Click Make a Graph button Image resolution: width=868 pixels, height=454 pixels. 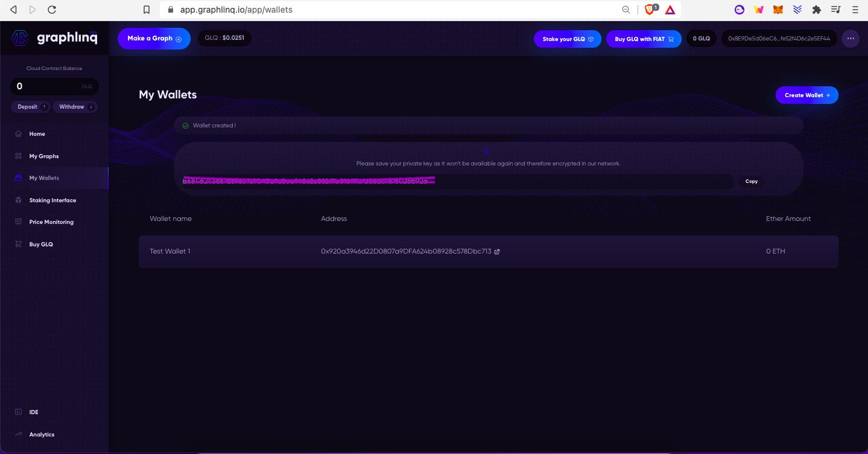pyautogui.click(x=154, y=39)
